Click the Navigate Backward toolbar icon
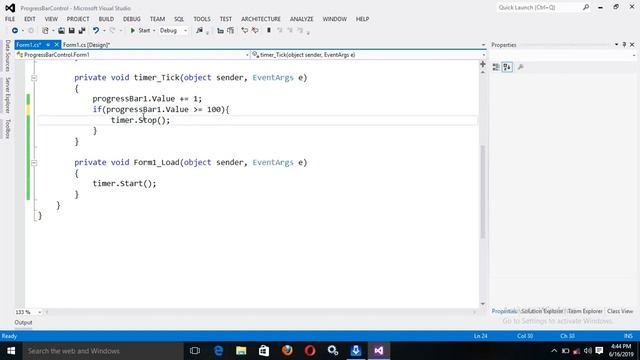 click(15, 31)
